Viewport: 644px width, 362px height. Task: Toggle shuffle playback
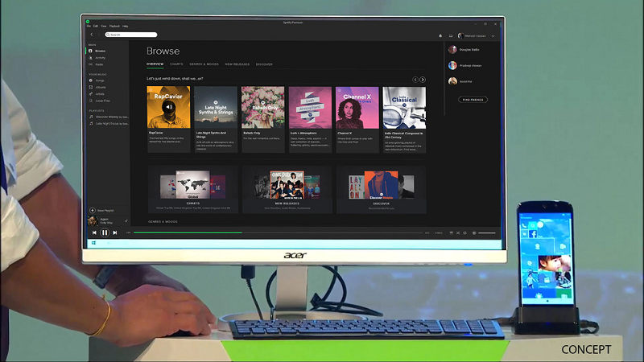(458, 232)
